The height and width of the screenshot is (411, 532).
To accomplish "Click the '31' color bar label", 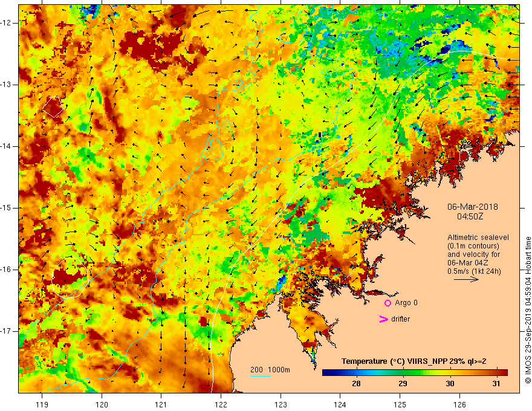I will (x=496, y=384).
